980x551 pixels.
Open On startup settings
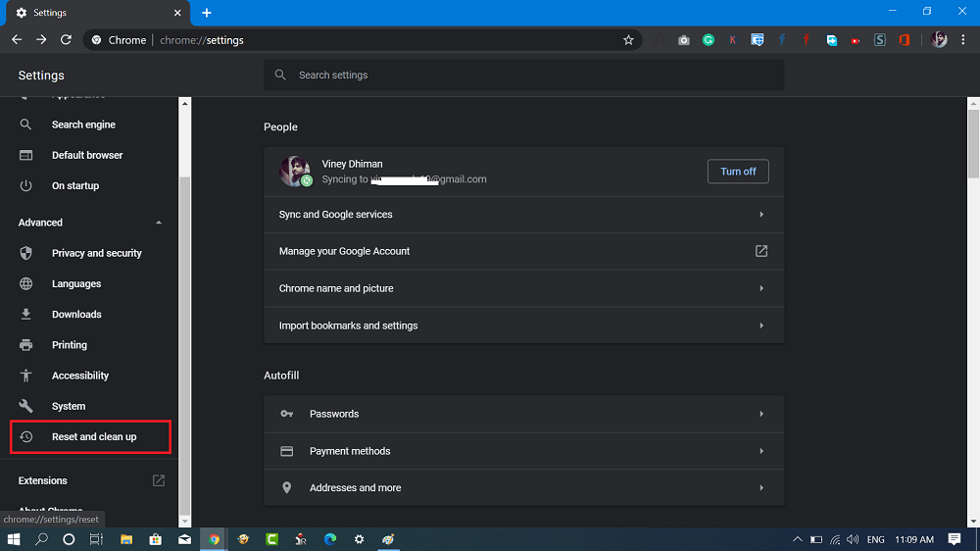coord(75,185)
